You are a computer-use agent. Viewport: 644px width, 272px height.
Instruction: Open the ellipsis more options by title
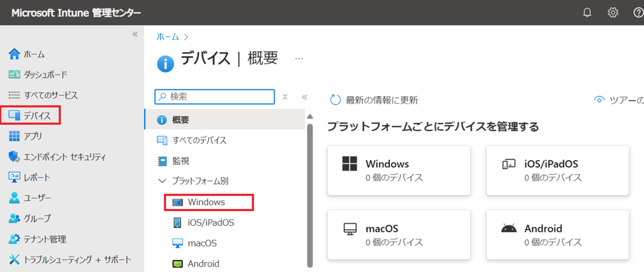click(x=299, y=58)
